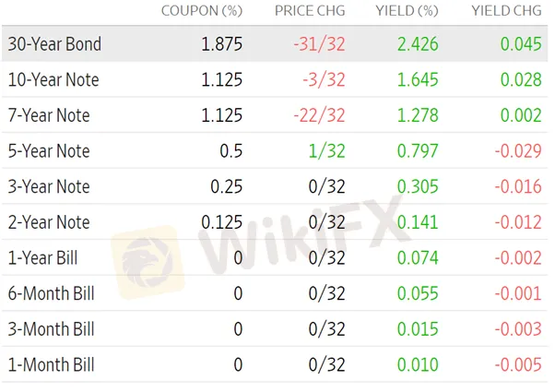Open the 6-Month Bill row
The height and width of the screenshot is (392, 555).
coord(51,293)
